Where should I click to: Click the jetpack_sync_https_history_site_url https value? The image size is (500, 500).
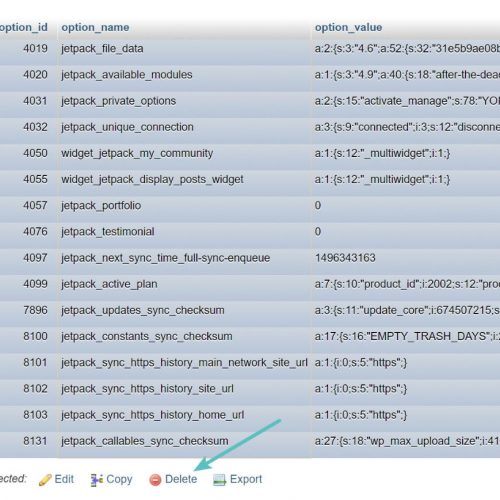(361, 389)
